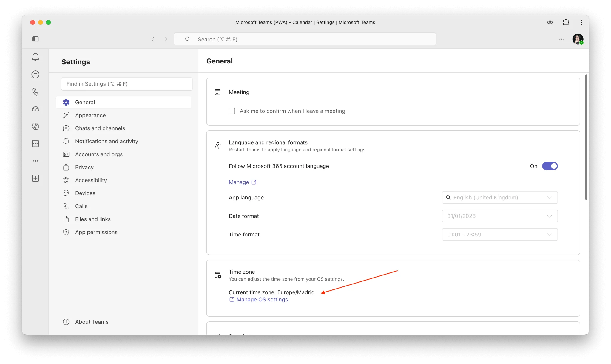611x364 pixels.
Task: Open the App language dropdown
Action: point(500,197)
